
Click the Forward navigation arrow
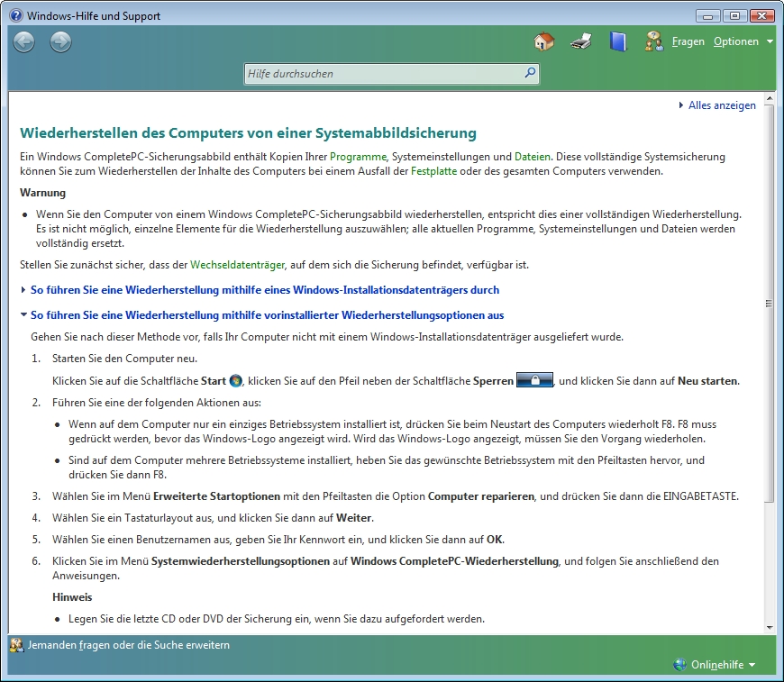click(60, 41)
